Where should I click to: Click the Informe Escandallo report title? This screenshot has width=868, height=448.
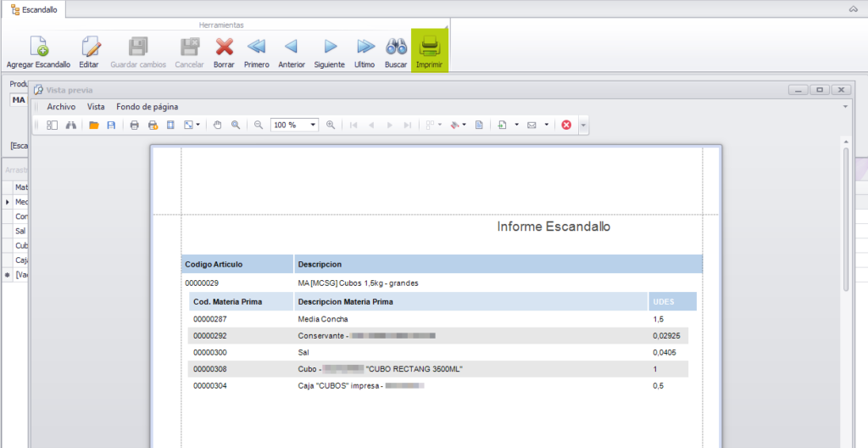point(554,227)
